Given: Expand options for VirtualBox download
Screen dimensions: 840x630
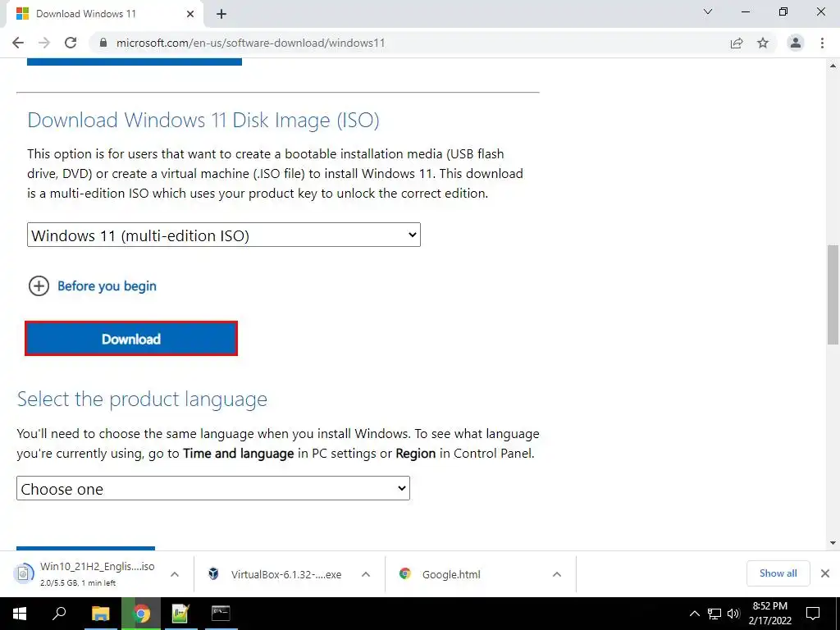Looking at the screenshot, I should [x=366, y=574].
